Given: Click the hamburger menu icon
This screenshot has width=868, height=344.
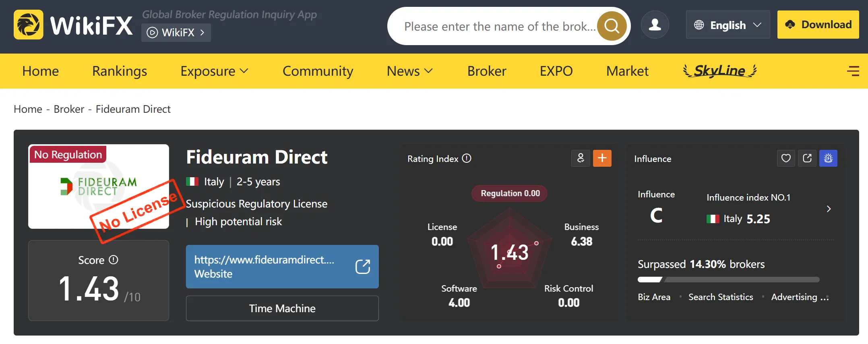Looking at the screenshot, I should pos(853,71).
